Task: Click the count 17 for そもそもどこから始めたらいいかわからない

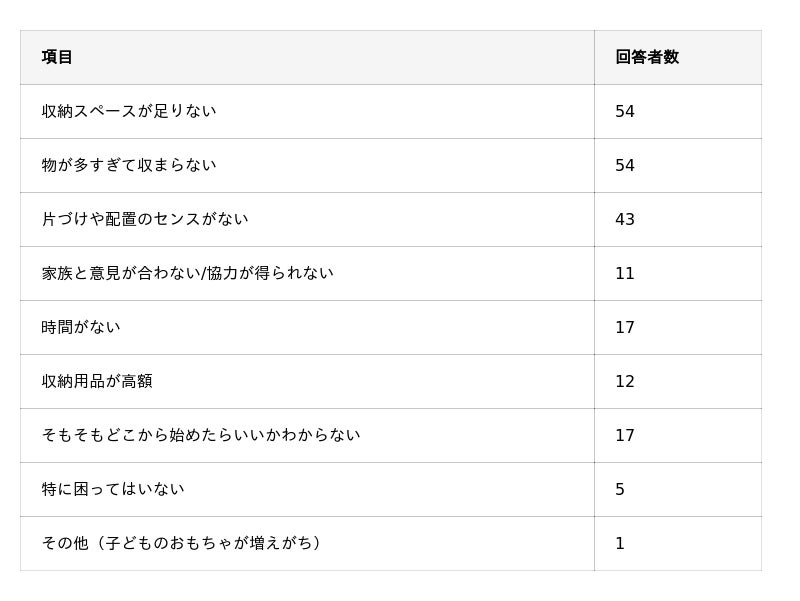Action: (x=625, y=435)
